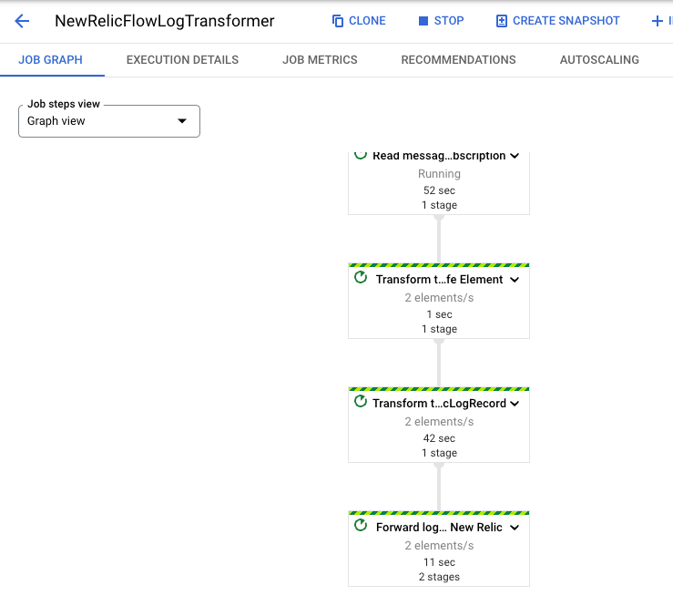Click status icon on LogRecord transform step
673x616 pixels.
pos(361,402)
